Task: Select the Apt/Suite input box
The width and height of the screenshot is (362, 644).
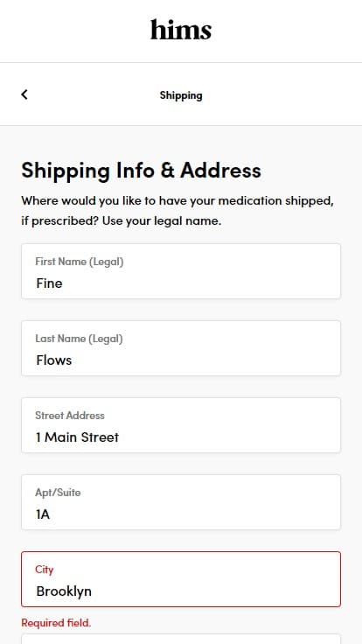Action: click(x=181, y=502)
